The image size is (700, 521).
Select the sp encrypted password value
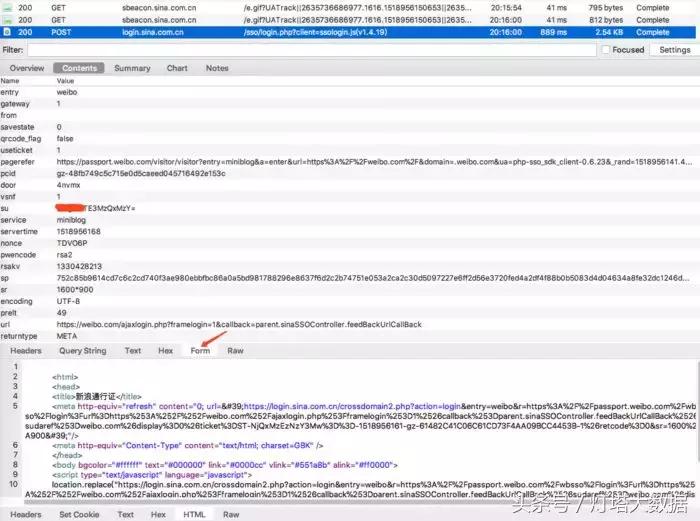[373, 278]
